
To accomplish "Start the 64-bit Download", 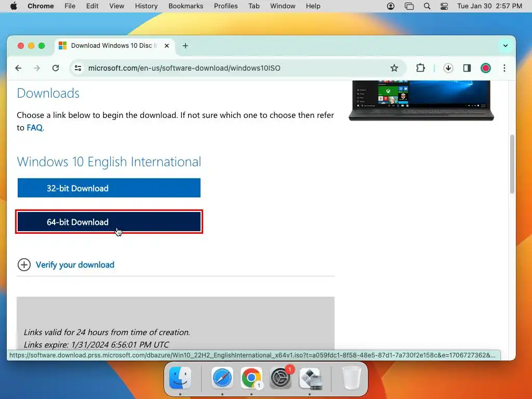I will pyautogui.click(x=109, y=222).
